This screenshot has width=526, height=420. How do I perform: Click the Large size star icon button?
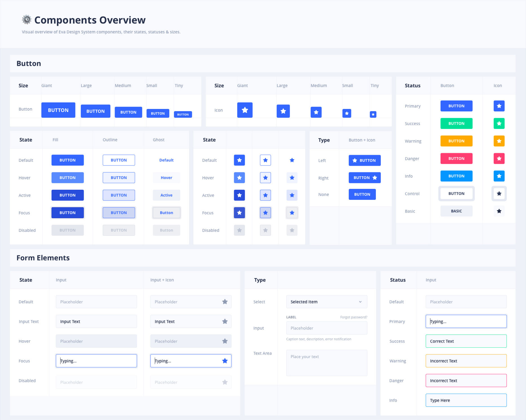[283, 111]
